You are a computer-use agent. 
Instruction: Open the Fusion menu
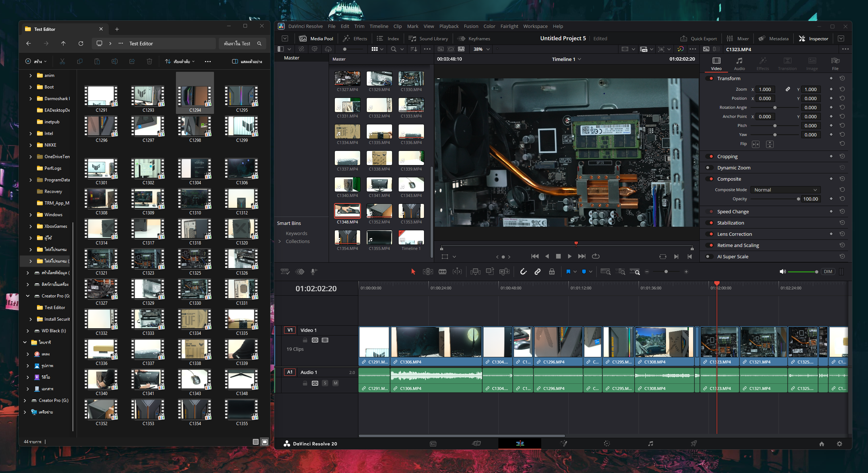point(471,26)
